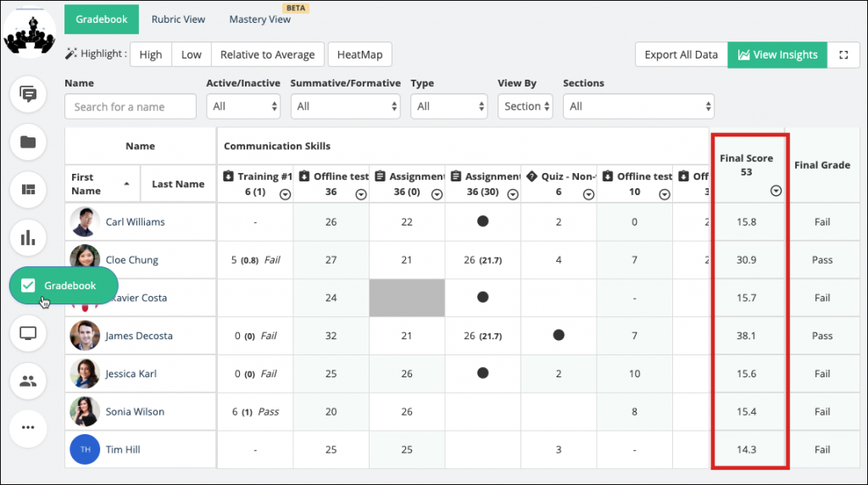
Task: Expand the Offline test 10 options arrow
Action: click(x=665, y=194)
